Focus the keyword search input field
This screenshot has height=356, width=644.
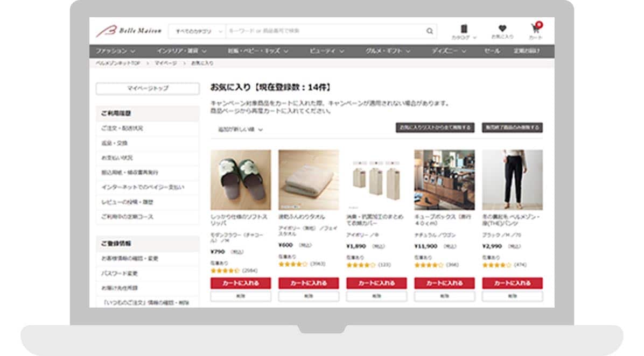(x=326, y=31)
